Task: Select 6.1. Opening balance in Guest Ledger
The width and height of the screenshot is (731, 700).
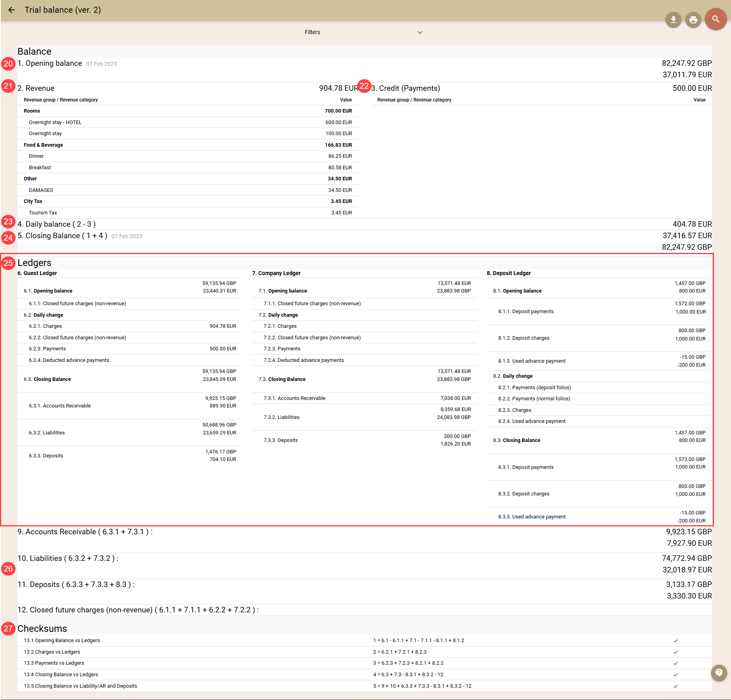Action: click(130, 287)
